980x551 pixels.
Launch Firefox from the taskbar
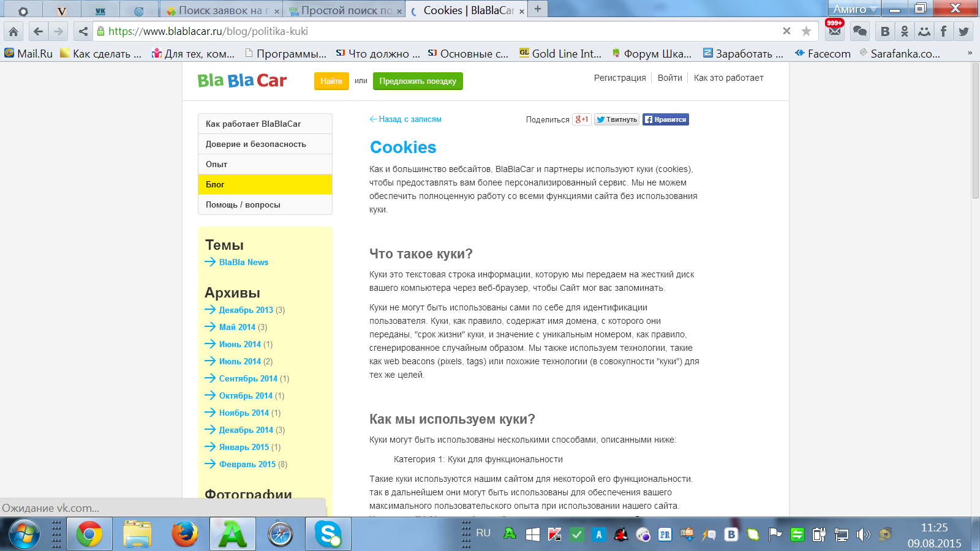click(x=185, y=534)
